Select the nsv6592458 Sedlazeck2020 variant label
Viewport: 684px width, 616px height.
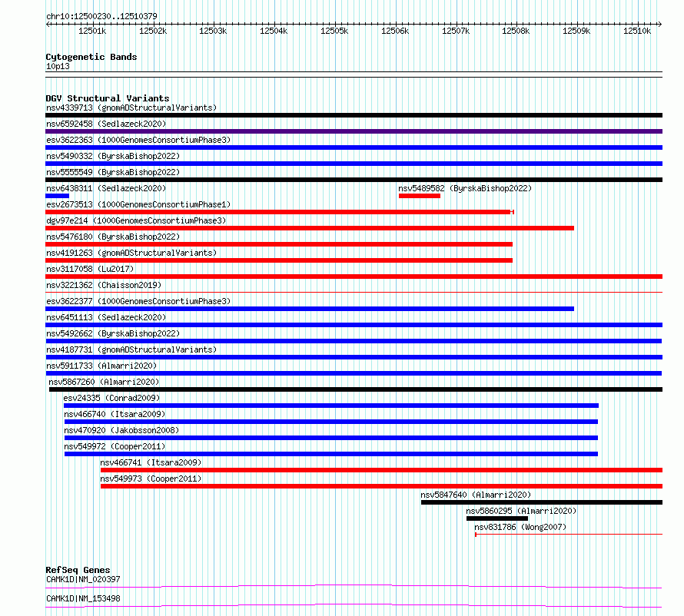point(106,124)
